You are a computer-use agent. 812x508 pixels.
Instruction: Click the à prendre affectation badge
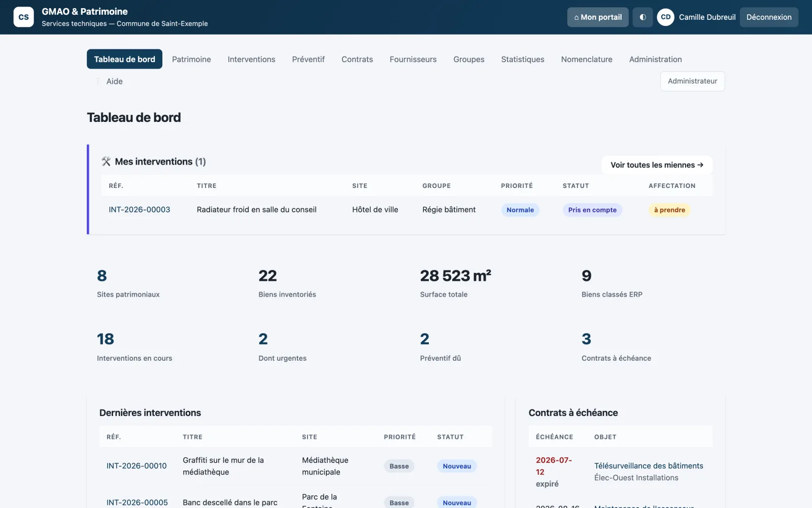coord(669,210)
